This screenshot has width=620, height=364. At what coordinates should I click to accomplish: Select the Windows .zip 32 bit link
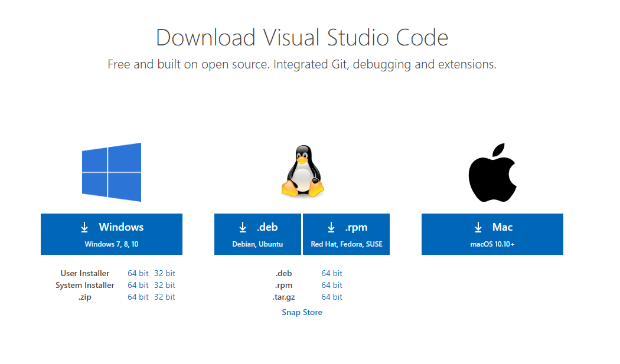[165, 297]
